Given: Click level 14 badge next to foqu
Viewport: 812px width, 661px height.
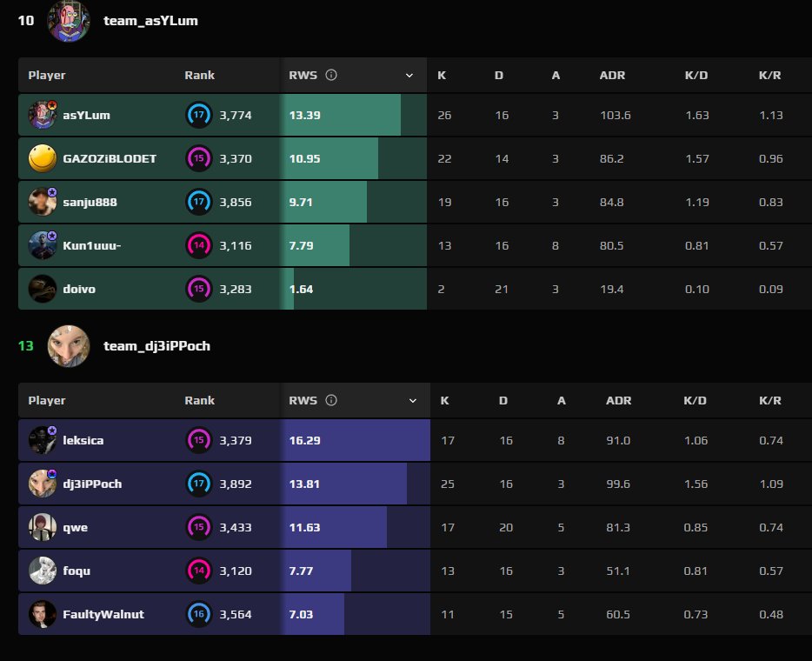Looking at the screenshot, I should [x=199, y=571].
